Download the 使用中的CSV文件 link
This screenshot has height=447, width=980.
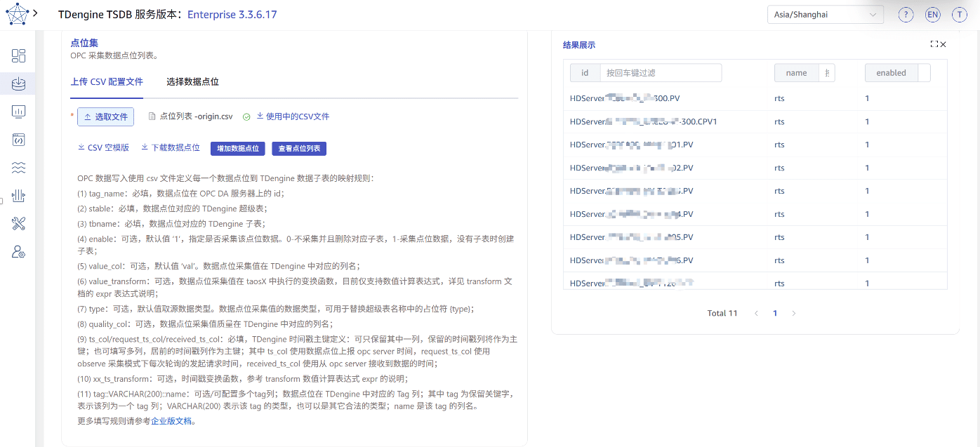pos(293,116)
